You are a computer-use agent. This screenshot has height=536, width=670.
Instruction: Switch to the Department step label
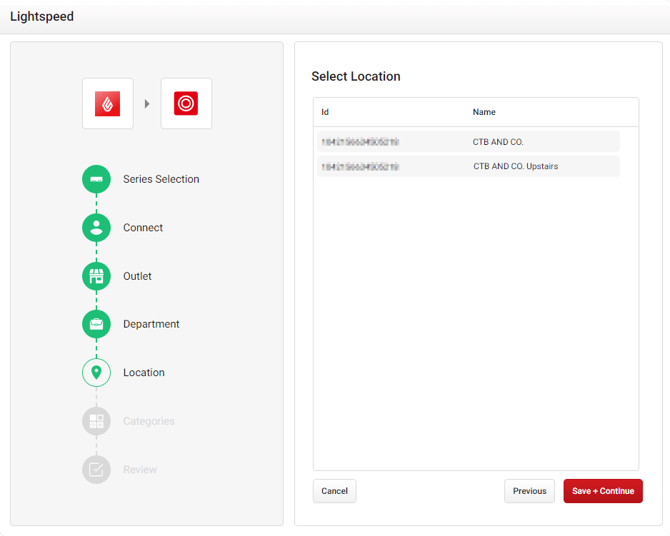point(151,324)
